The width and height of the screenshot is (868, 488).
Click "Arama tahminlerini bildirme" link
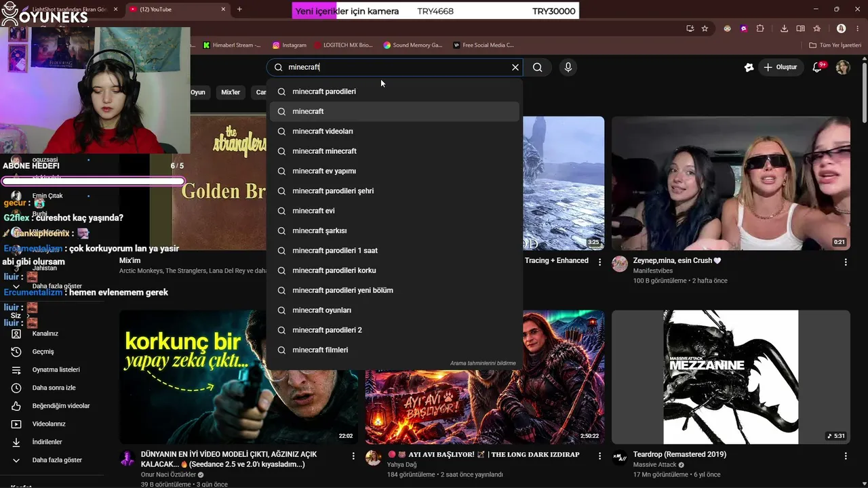[x=483, y=363]
